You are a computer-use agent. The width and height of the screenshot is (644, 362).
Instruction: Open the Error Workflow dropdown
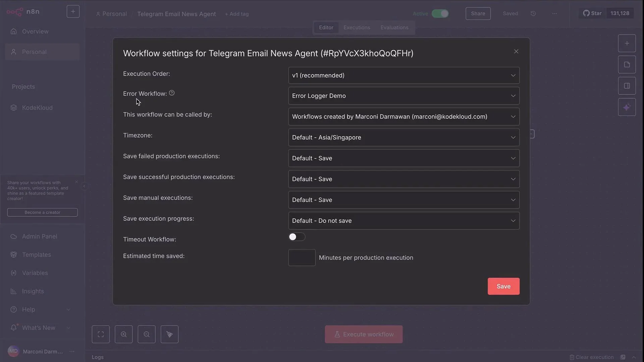(x=404, y=96)
